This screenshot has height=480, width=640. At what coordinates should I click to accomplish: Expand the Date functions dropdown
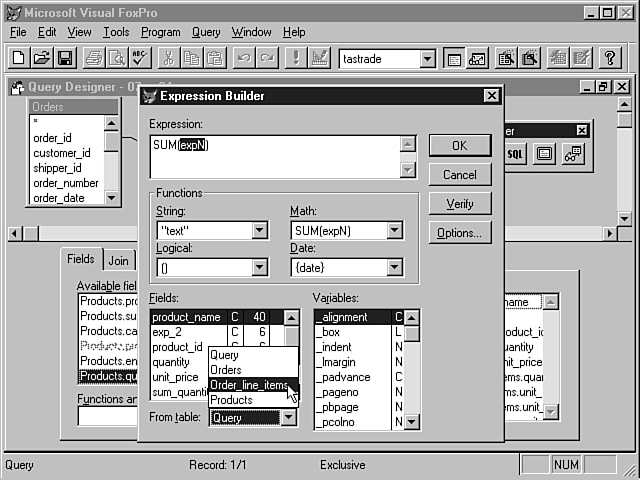(x=395, y=267)
